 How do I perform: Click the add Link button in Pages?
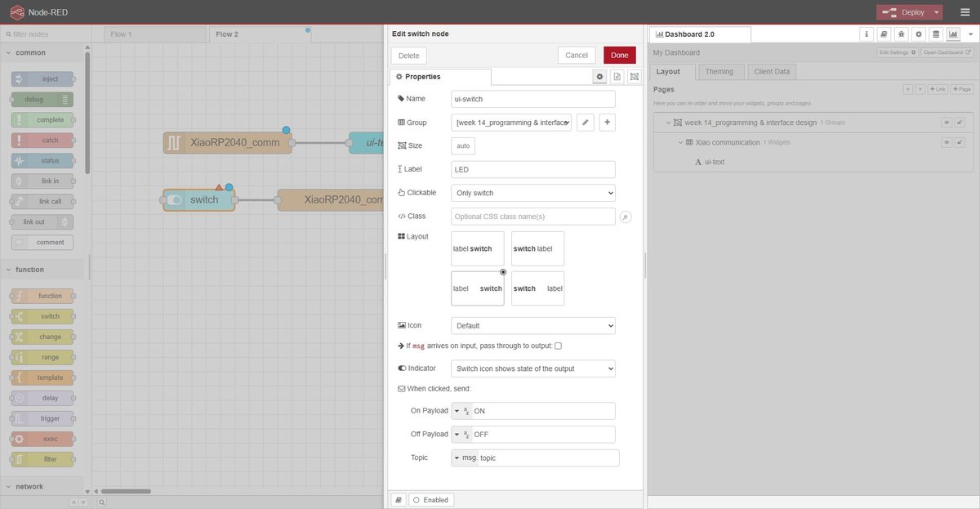click(x=938, y=89)
